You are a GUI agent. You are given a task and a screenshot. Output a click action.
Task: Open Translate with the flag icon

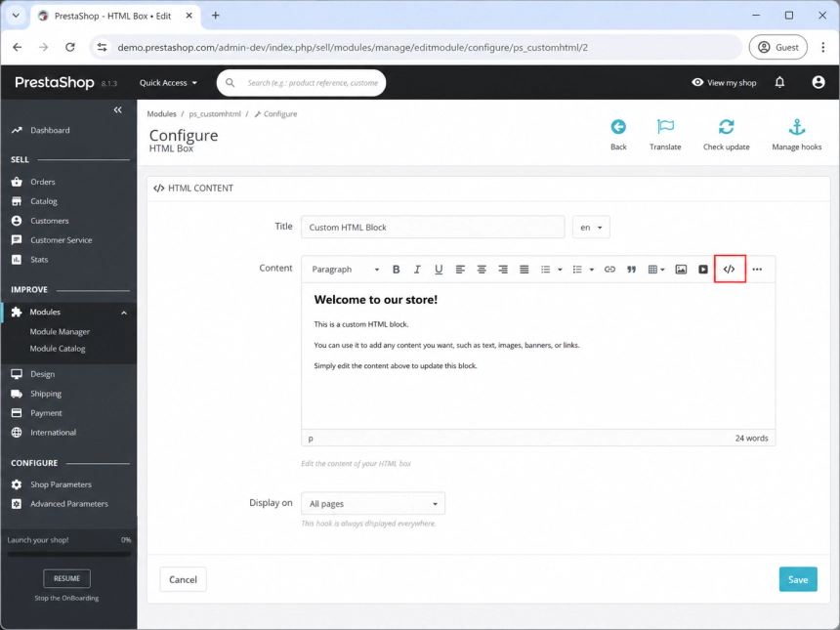coord(665,127)
